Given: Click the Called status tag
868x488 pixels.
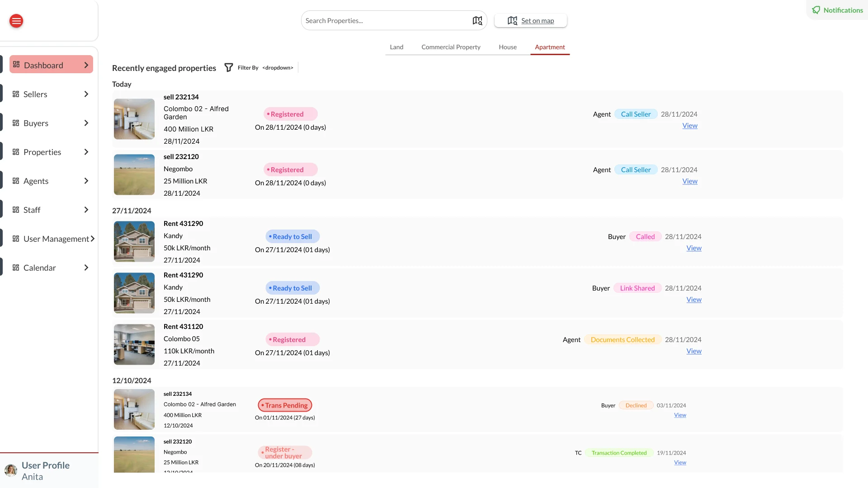Looking at the screenshot, I should click(645, 237).
